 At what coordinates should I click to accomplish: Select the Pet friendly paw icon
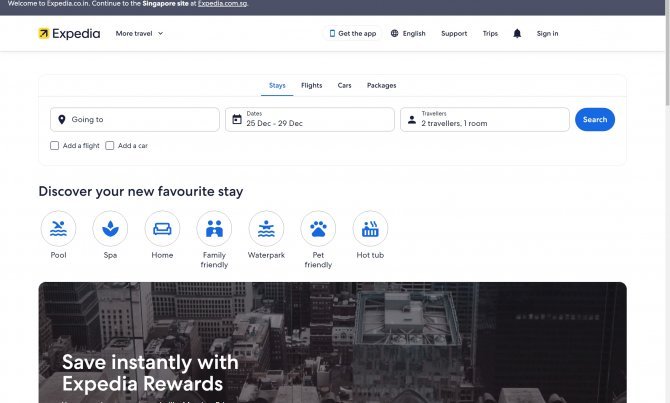point(318,229)
